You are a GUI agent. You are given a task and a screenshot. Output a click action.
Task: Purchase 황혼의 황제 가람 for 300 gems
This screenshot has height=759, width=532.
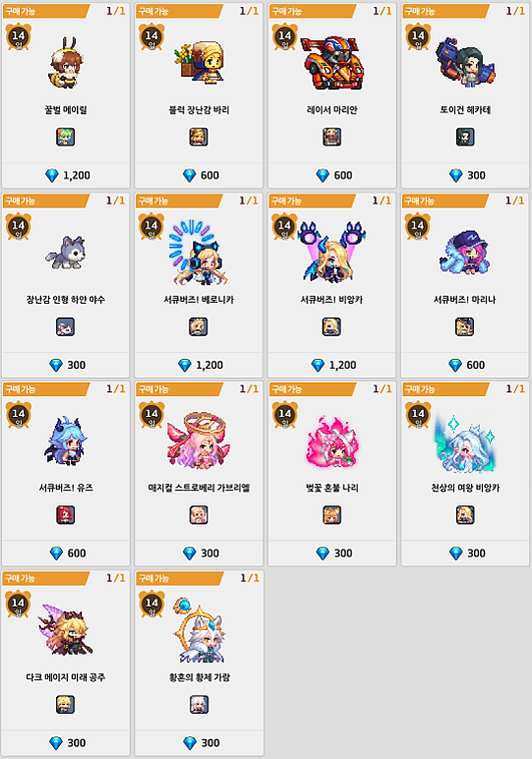[199, 742]
